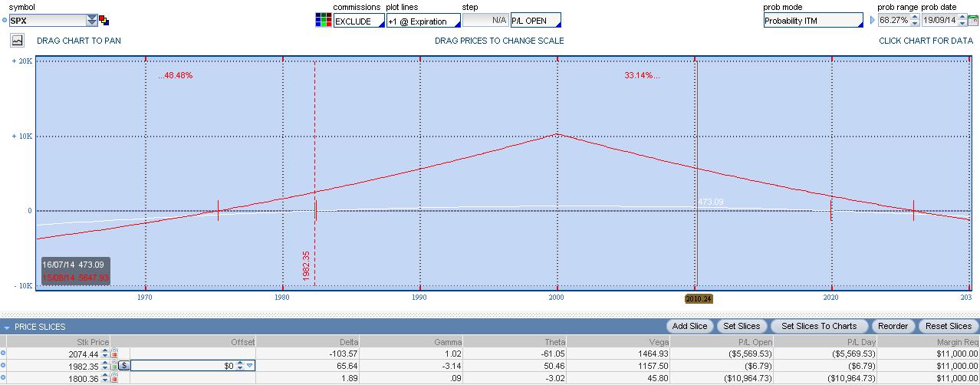The image size is (980, 385).
Task: Click the blue dot left of the symbol field
Action: (x=3, y=21)
